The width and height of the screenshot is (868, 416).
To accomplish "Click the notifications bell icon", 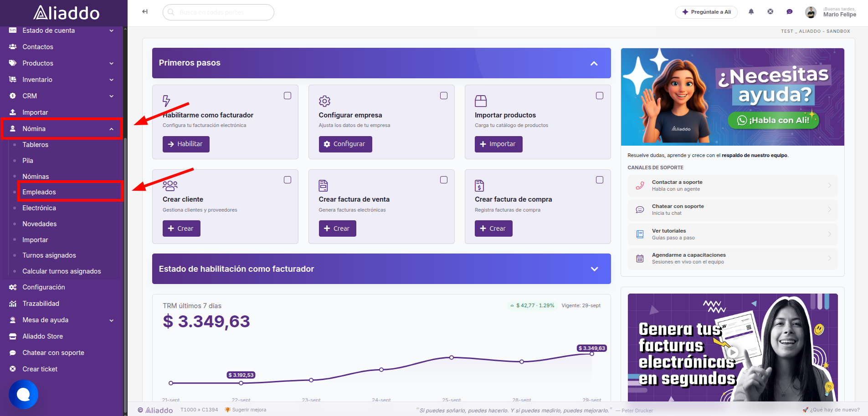I will click(751, 12).
